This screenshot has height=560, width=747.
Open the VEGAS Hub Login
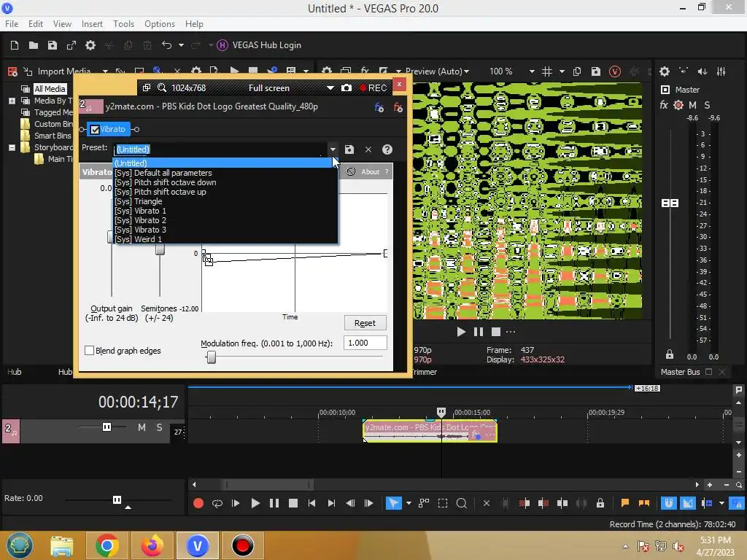259,45
